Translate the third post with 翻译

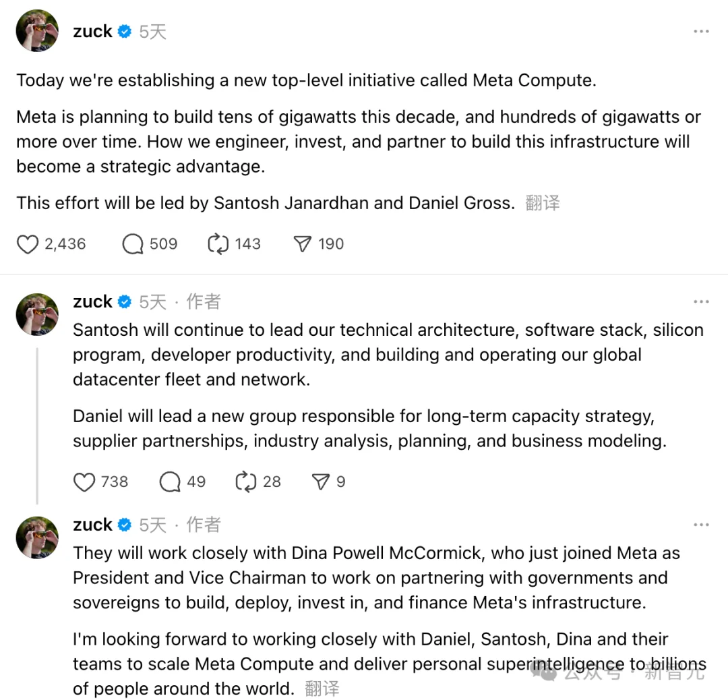[x=322, y=689]
